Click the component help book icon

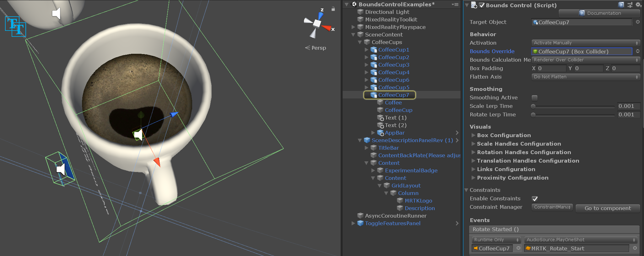[621, 5]
